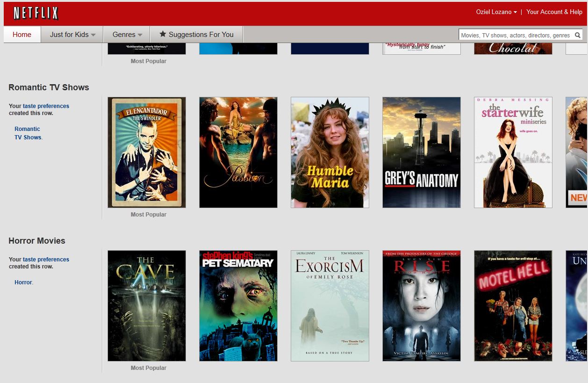Open the Oziel Lozano profile dropdown
Image resolution: width=588 pixels, height=383 pixels.
(x=515, y=12)
